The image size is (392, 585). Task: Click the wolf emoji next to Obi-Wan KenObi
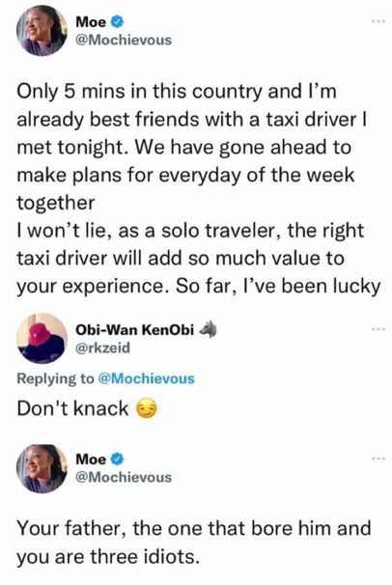tap(208, 329)
